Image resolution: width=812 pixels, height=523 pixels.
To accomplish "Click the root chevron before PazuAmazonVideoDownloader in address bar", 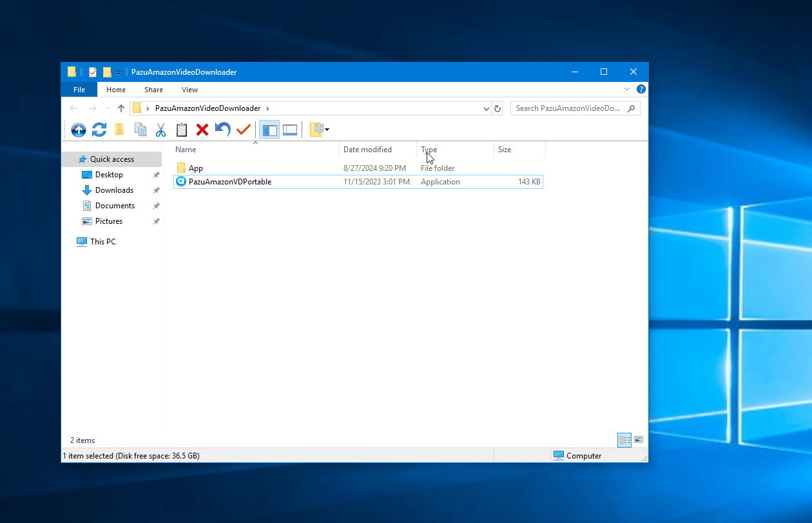I will [x=148, y=108].
